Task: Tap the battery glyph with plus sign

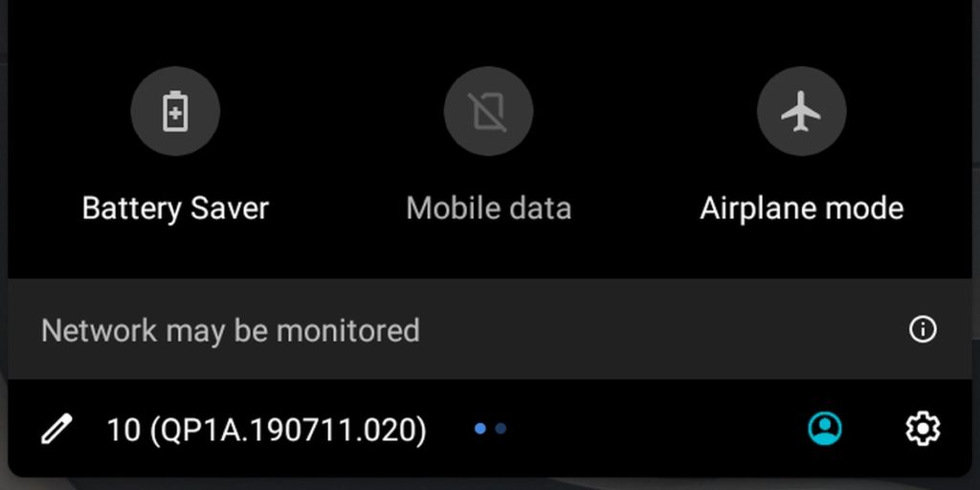Action: pyautogui.click(x=175, y=111)
